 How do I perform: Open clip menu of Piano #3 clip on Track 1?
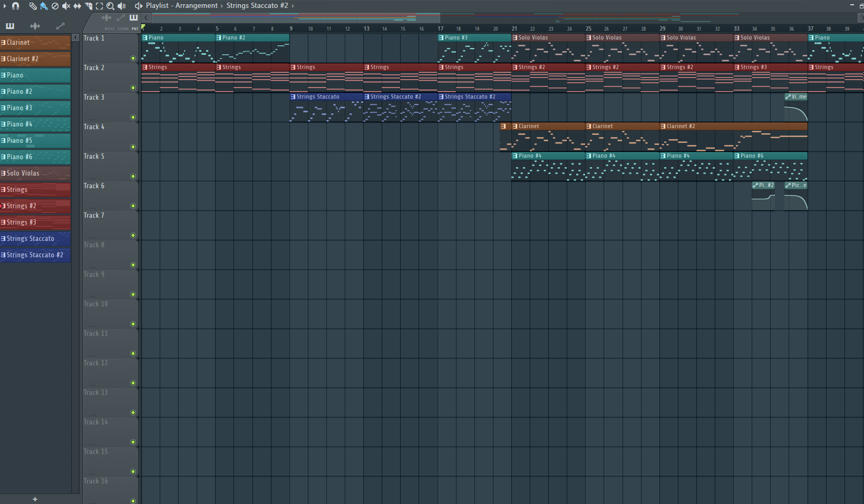pyautogui.click(x=441, y=38)
